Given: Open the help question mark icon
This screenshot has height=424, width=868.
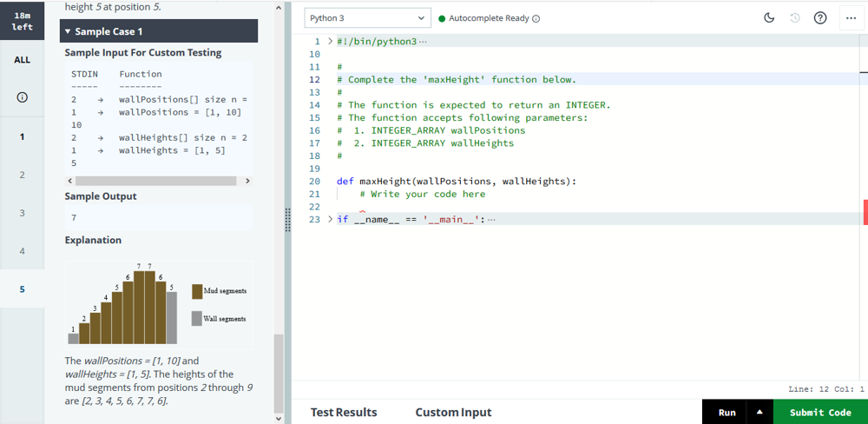Looking at the screenshot, I should [820, 17].
